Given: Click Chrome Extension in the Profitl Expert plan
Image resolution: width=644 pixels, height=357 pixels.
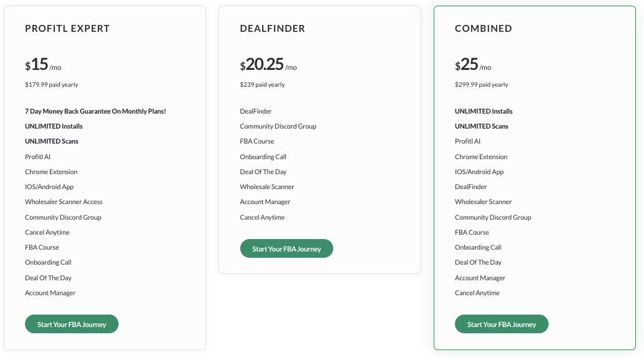Looking at the screenshot, I should tap(51, 172).
